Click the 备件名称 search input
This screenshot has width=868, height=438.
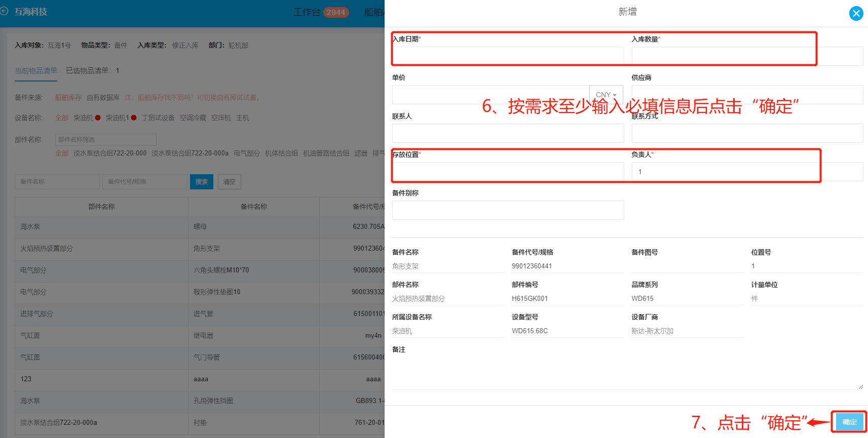(57, 182)
